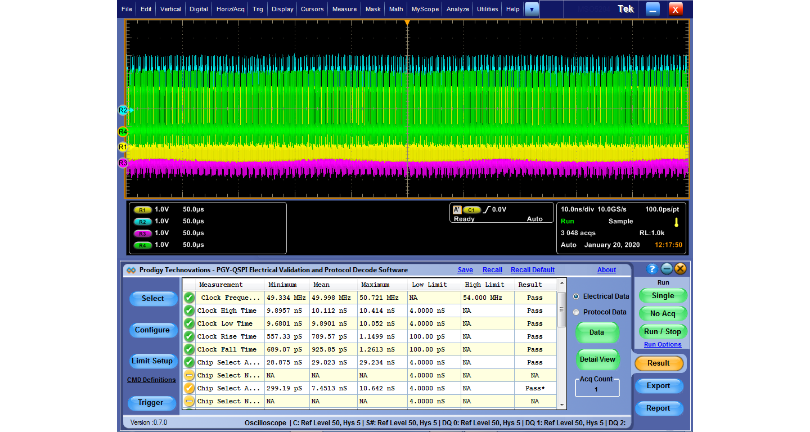Click the orange trigger position marker

click(407, 23)
